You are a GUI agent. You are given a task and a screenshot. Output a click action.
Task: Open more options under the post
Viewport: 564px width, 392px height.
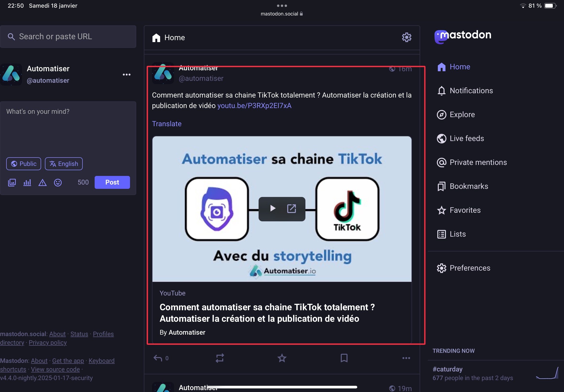406,358
